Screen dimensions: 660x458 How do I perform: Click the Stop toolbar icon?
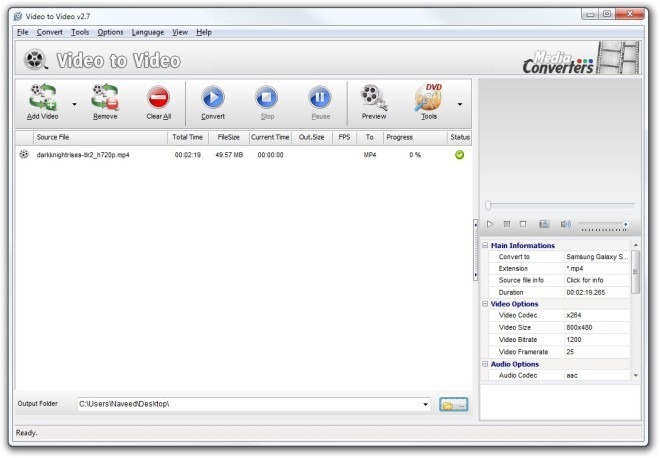coord(266,98)
